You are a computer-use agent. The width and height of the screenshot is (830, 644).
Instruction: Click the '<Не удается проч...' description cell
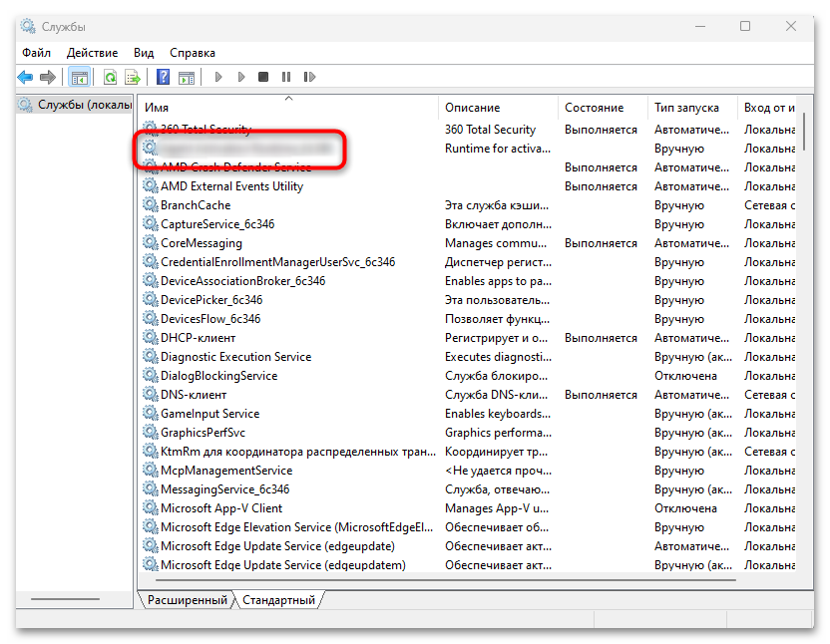pos(498,471)
